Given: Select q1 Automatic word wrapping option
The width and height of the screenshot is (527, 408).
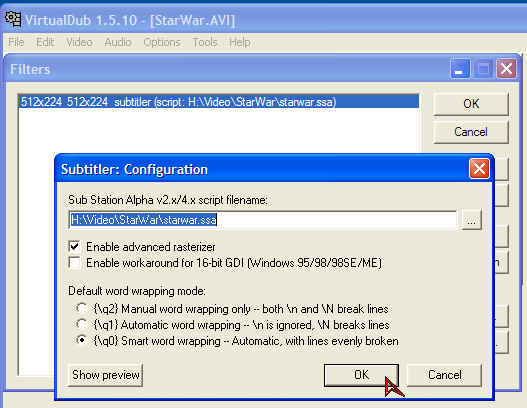Looking at the screenshot, I should [x=81, y=324].
